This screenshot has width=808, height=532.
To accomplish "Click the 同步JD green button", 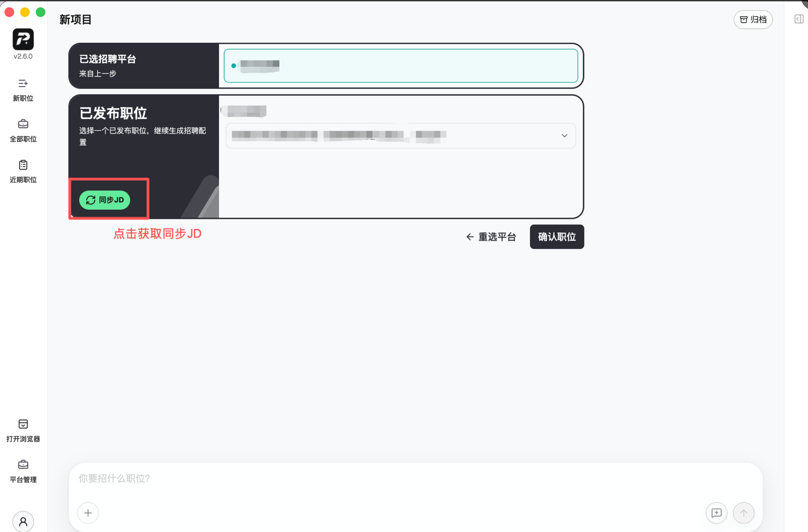I will click(105, 200).
